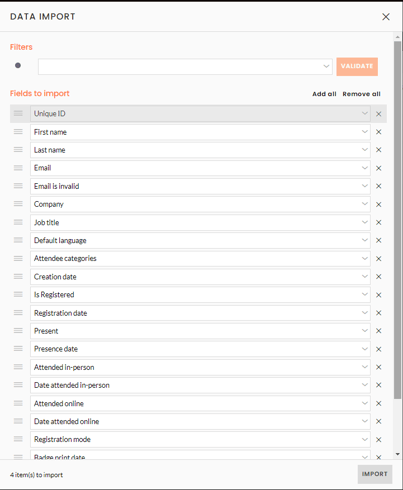Remove the Attended online field
Screen dimensions: 403x490
coord(379,403)
